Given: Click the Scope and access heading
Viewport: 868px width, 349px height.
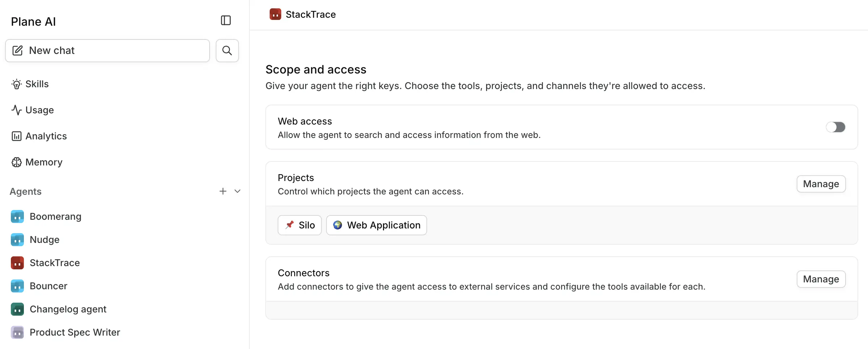Looking at the screenshot, I should pos(316,70).
